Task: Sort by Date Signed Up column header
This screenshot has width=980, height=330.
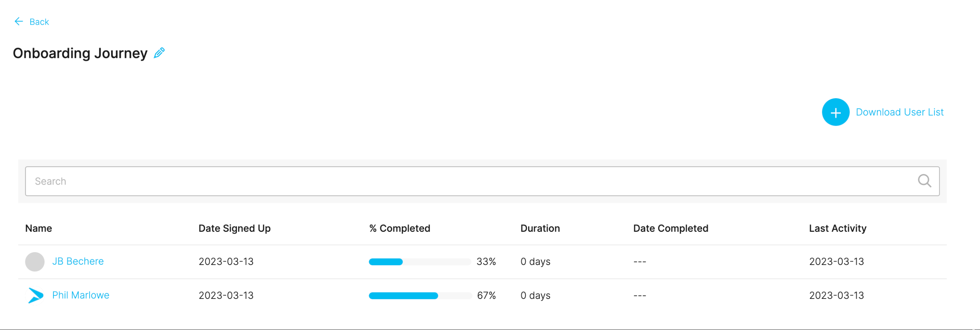Action: [x=234, y=228]
